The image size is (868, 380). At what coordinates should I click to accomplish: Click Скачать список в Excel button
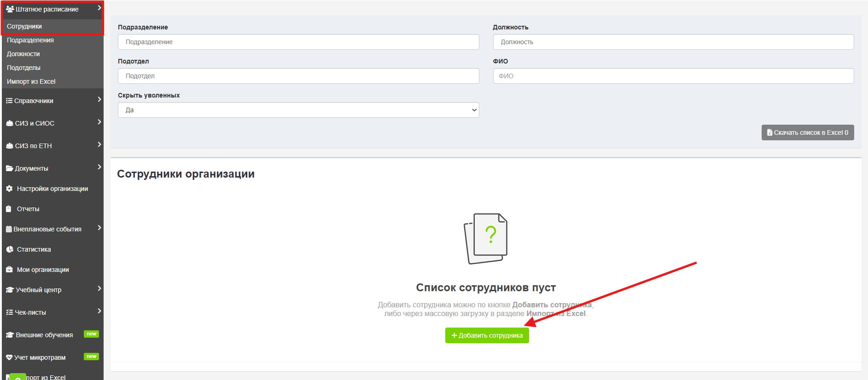pyautogui.click(x=808, y=132)
